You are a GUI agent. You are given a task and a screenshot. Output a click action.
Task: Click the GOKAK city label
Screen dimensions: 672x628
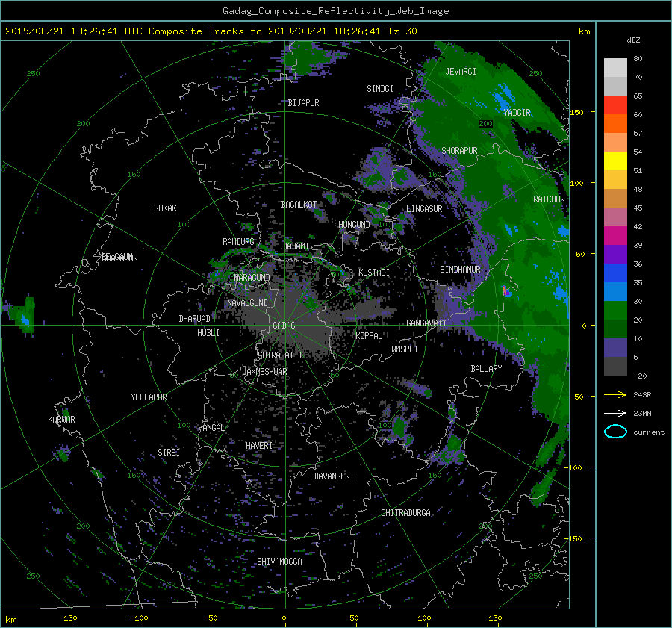[165, 208]
